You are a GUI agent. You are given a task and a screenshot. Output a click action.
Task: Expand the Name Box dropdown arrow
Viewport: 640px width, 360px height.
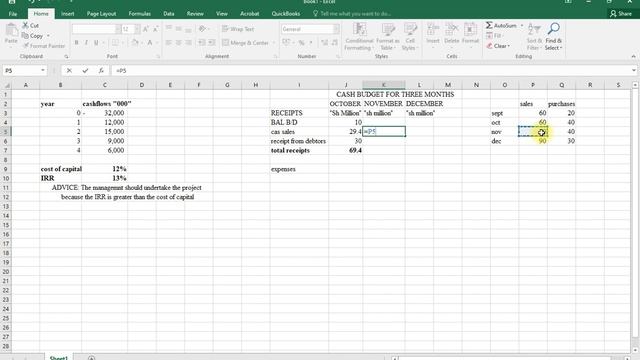[42, 71]
